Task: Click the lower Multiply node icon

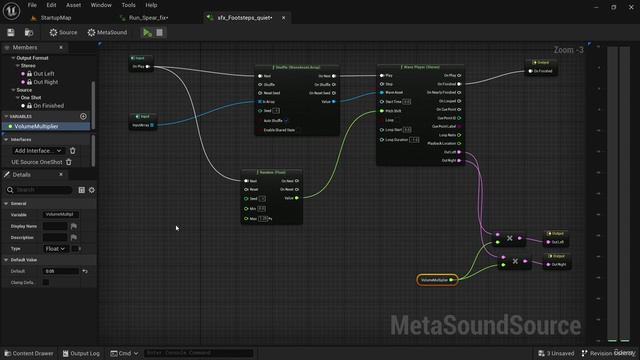Action: tap(515, 261)
